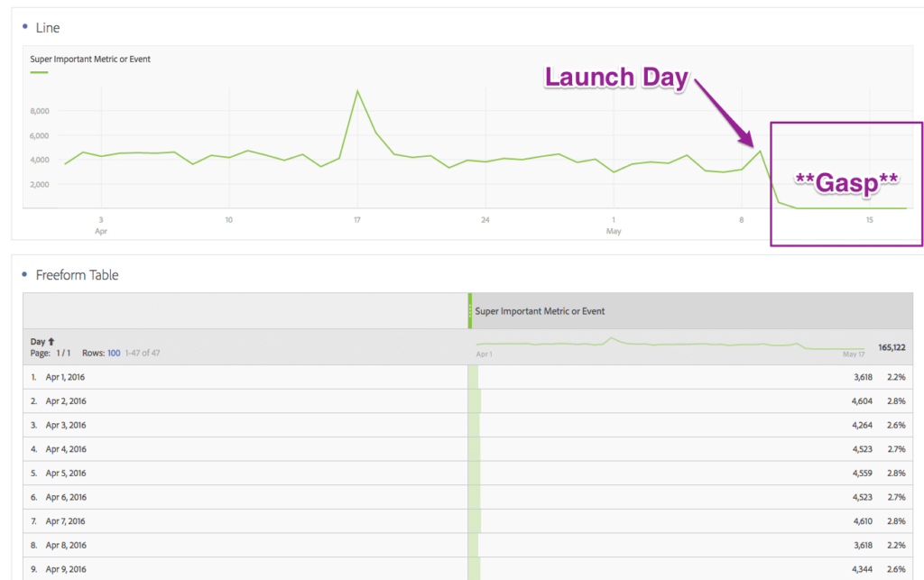Click the sort arrow next to Day
Screen dimensions: 924x580
[51, 342]
